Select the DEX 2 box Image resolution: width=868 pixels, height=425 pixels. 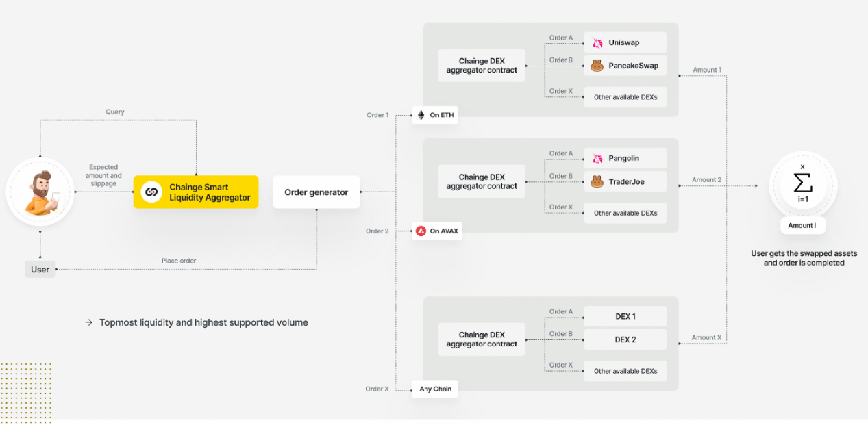click(x=625, y=339)
